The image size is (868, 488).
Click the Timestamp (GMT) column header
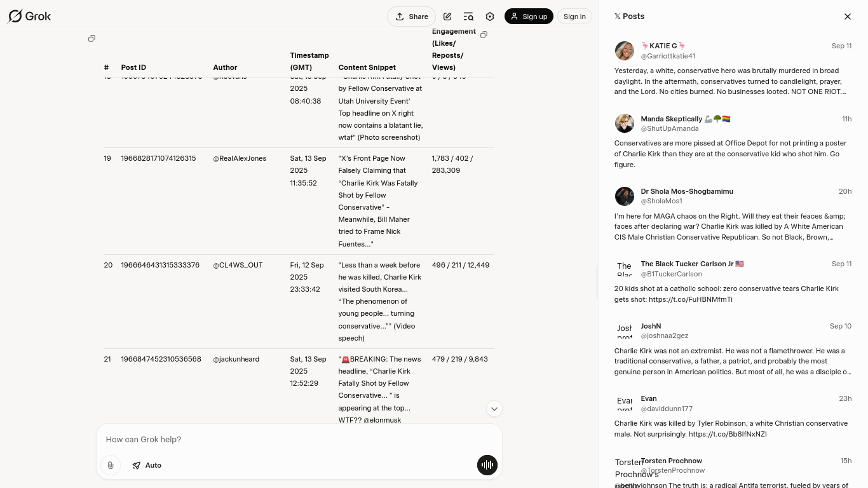[x=309, y=61]
